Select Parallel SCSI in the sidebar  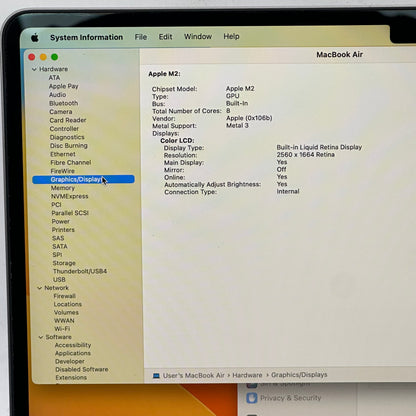pyautogui.click(x=70, y=213)
